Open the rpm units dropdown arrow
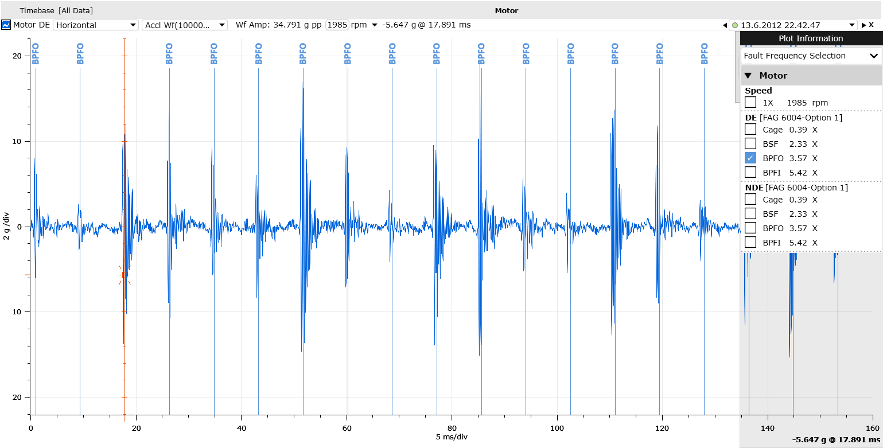 point(375,25)
